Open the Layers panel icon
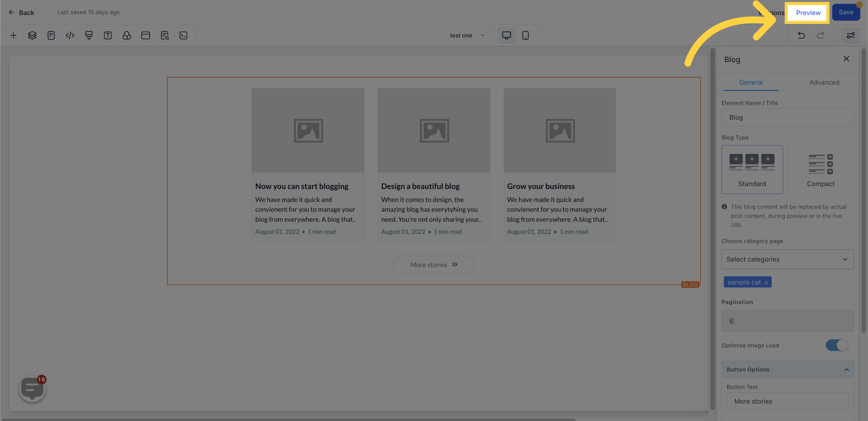868x421 pixels. [32, 35]
